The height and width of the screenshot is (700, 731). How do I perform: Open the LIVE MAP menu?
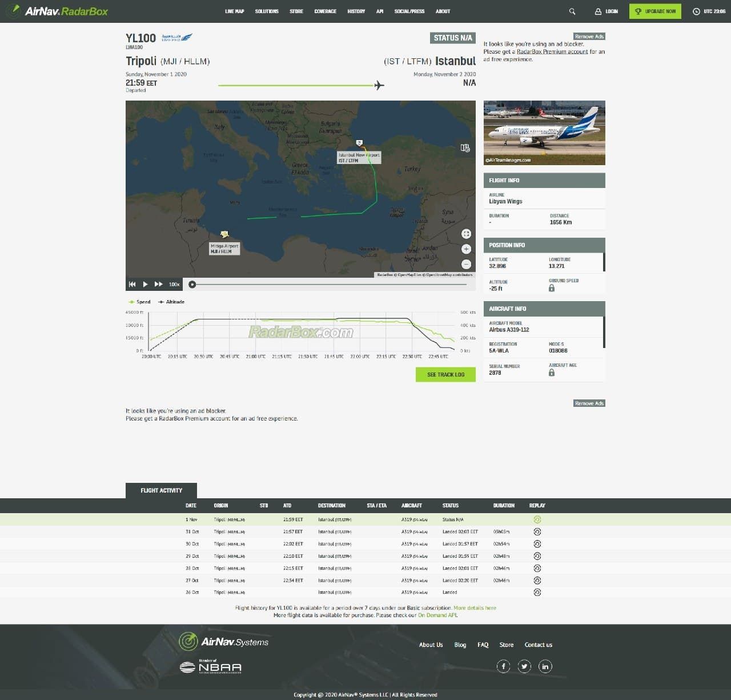234,11
